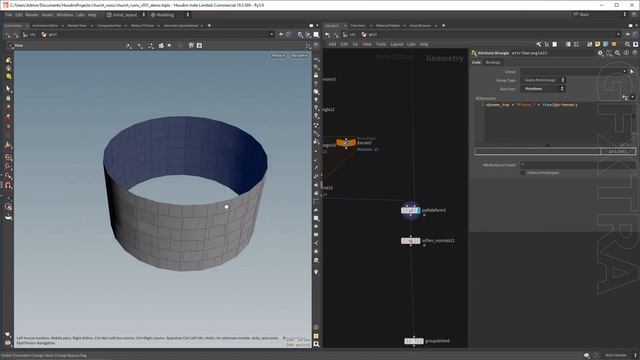This screenshot has height=360, width=640.
Task: Click the obj path button in scene view
Action: pos(29,35)
